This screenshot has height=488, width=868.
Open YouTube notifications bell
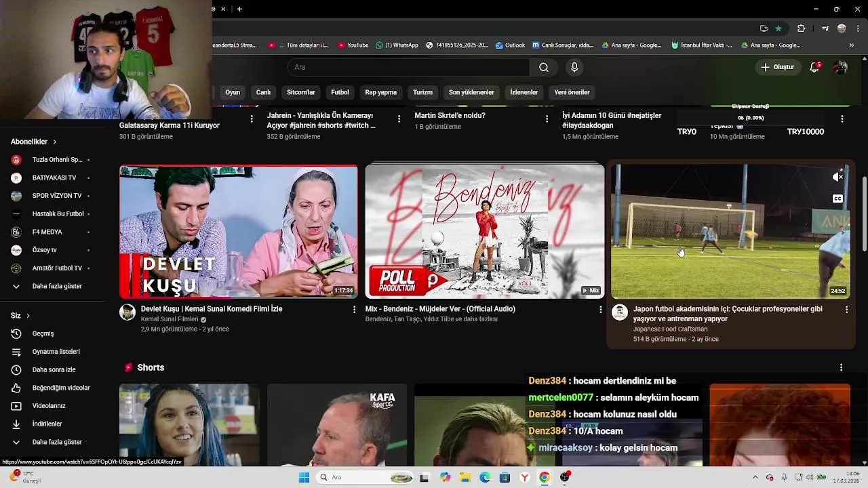814,67
